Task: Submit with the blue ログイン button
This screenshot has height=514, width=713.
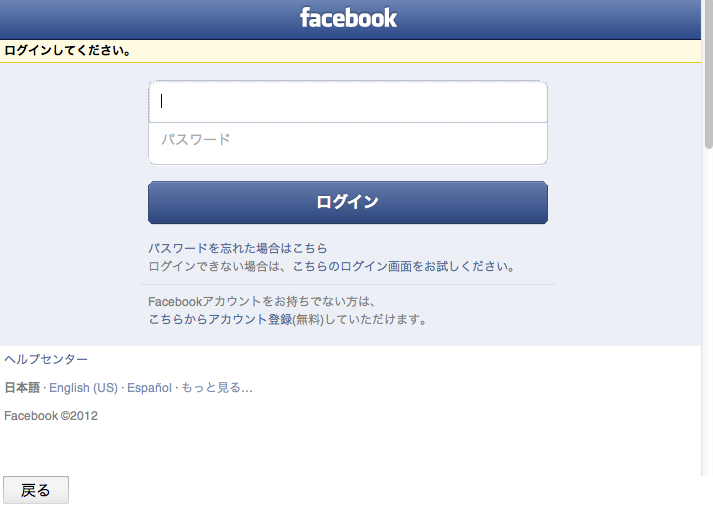Action: tap(348, 202)
